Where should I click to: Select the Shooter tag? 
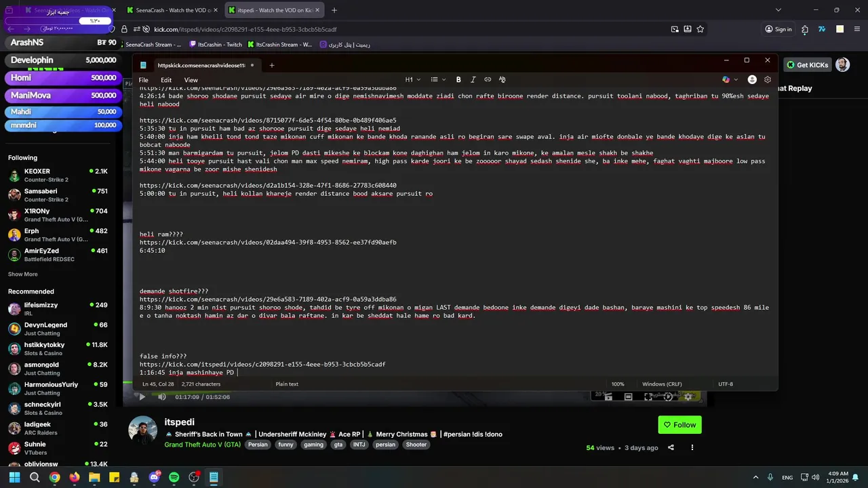pos(416,445)
